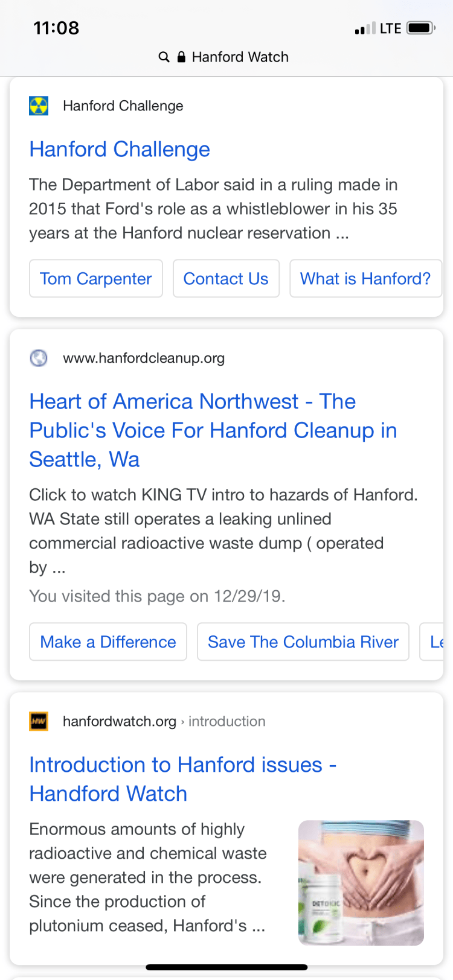Open Introduction to Hanford issues link
The height and width of the screenshot is (980, 453).
point(182,779)
